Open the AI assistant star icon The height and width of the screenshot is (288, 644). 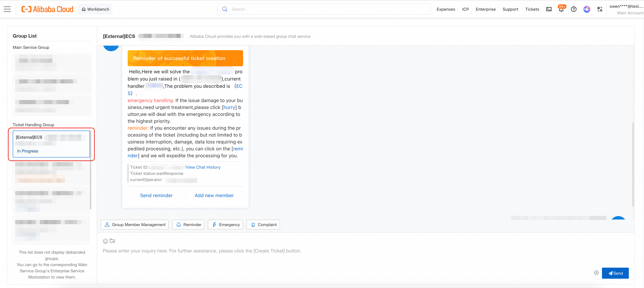click(587, 9)
